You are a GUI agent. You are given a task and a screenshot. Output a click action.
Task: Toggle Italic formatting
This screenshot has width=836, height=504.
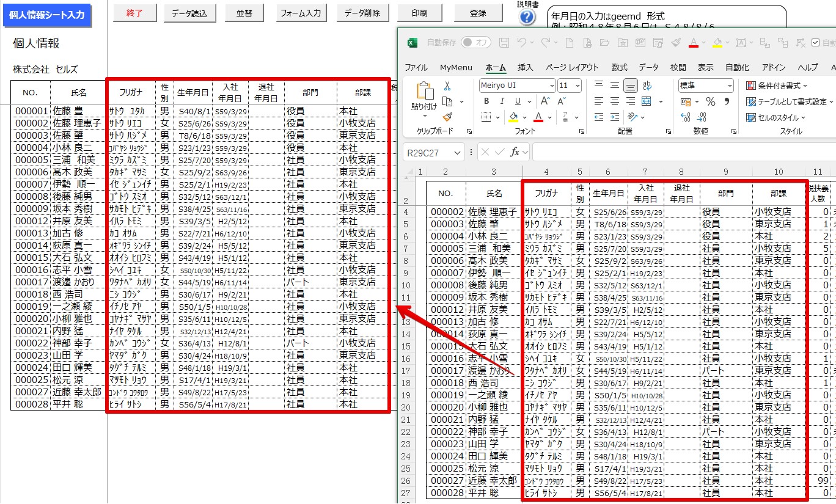tap(502, 101)
